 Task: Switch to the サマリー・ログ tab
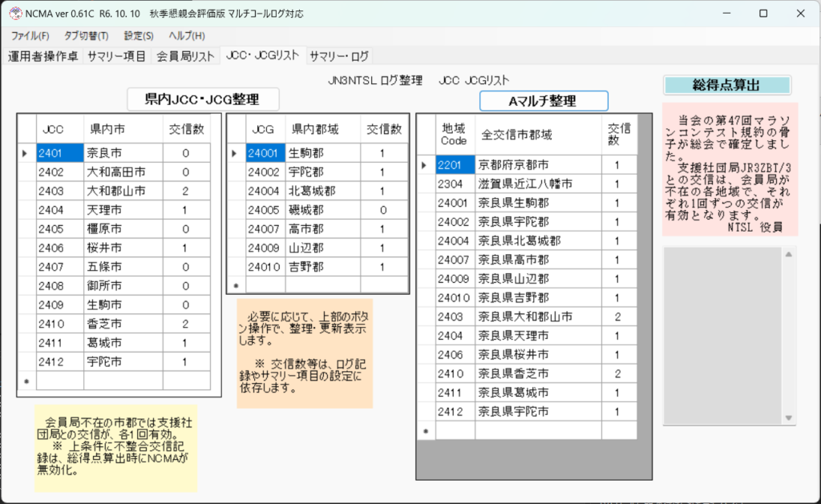click(339, 56)
